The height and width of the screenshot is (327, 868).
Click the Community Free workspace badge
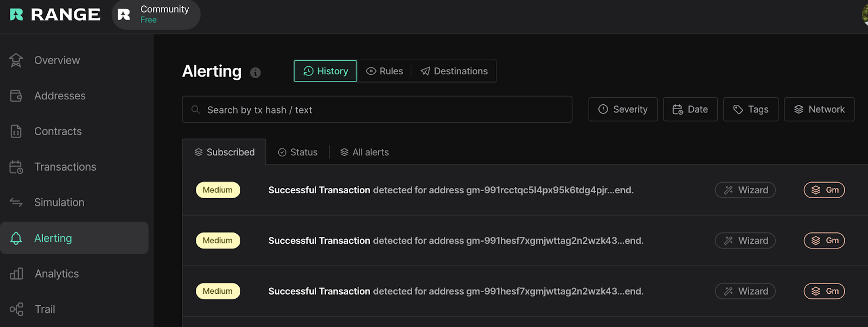[156, 15]
